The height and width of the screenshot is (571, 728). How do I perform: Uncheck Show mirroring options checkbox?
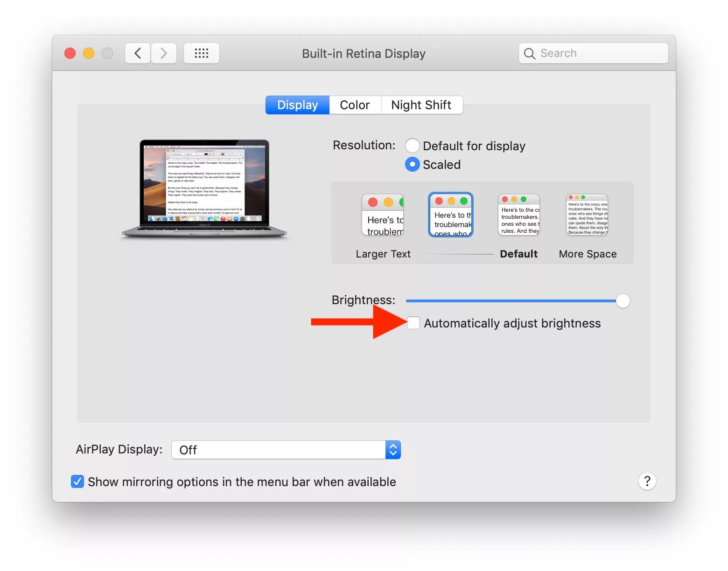coord(77,481)
